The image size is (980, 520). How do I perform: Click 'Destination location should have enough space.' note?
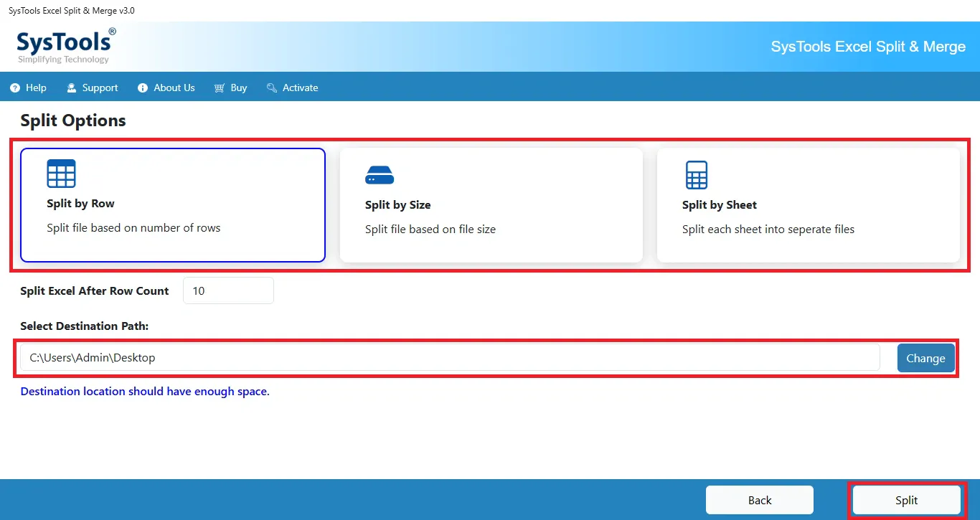(145, 392)
